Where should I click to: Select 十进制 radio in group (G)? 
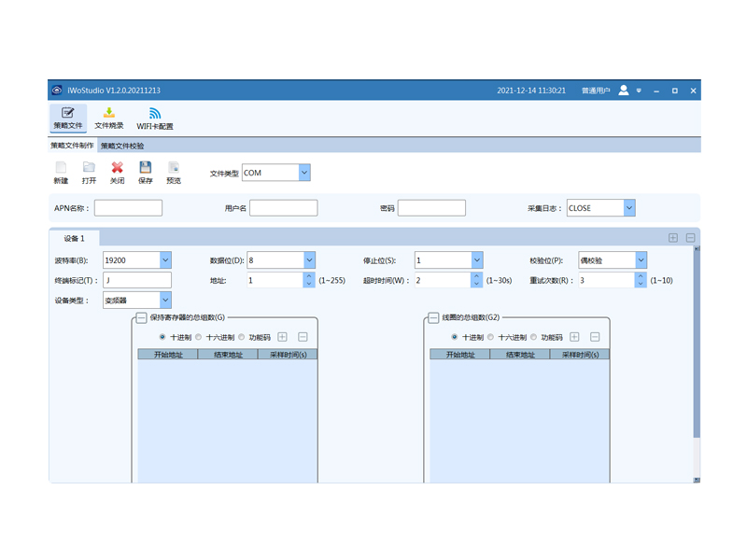162,337
